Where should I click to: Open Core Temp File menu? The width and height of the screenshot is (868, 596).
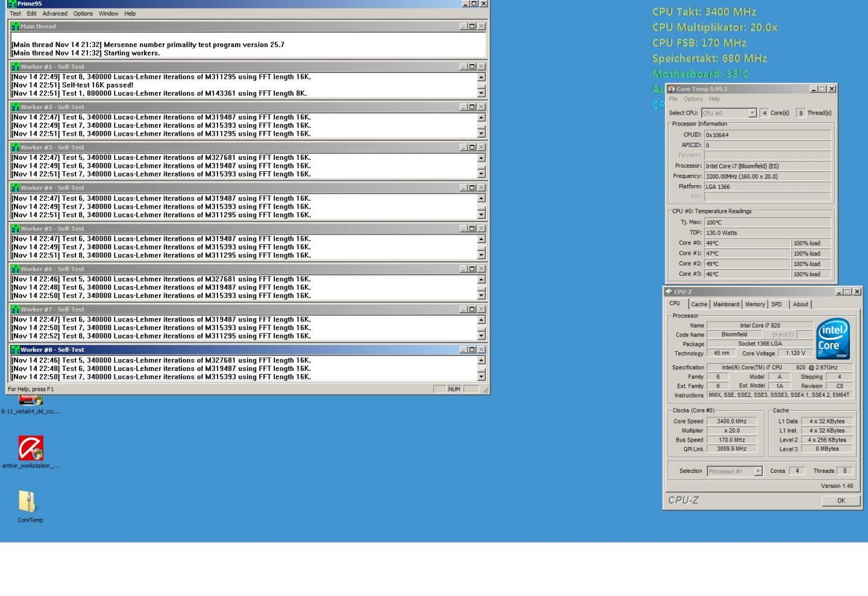pyautogui.click(x=673, y=99)
